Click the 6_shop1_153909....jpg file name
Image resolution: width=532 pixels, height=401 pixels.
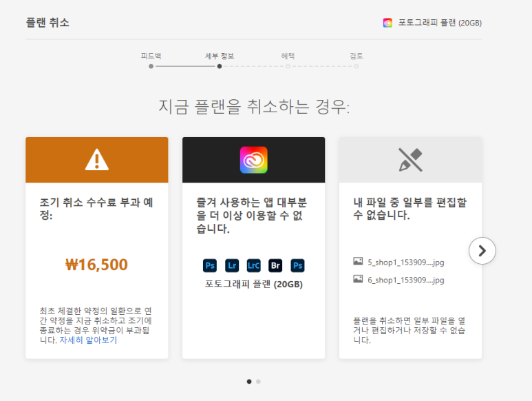406,280
